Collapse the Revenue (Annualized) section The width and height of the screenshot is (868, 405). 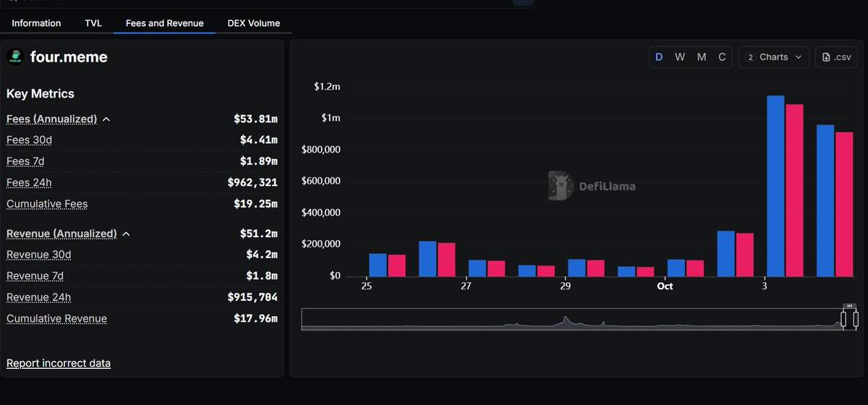(126, 234)
